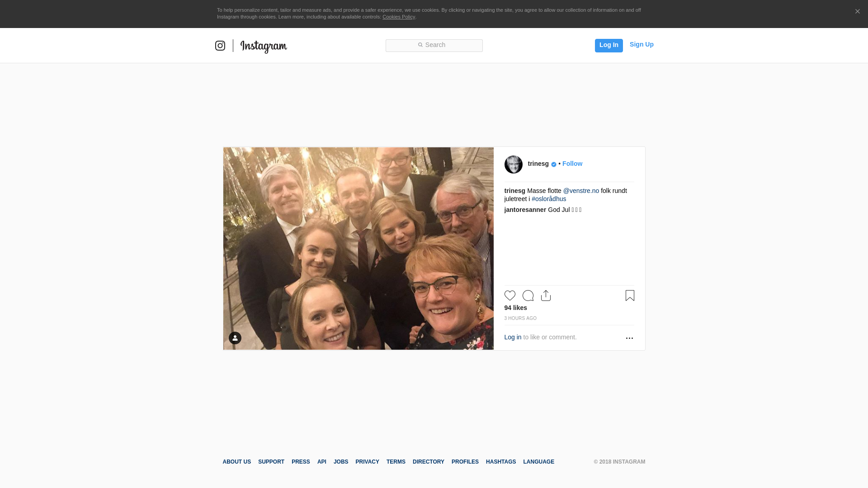The height and width of the screenshot is (488, 868).
Task: Open the HASHTAGS footer menu item
Action: pos(501,462)
